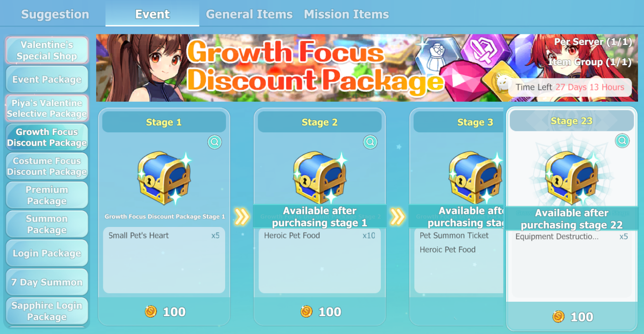Open Valentine's Special Shop category
This screenshot has height=334, width=644.
(47, 50)
